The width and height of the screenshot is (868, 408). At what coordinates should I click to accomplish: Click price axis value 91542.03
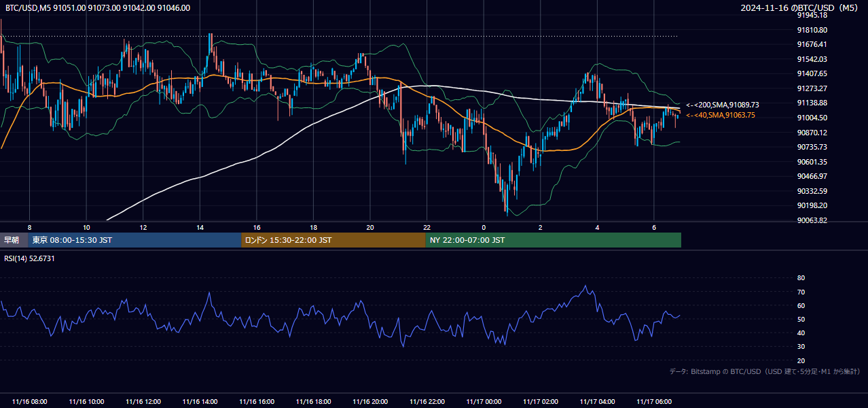812,59
